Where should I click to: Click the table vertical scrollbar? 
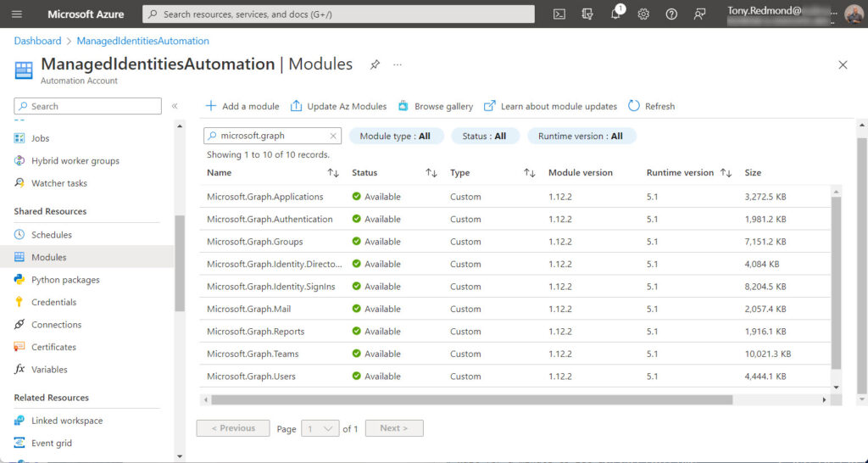[837, 282]
